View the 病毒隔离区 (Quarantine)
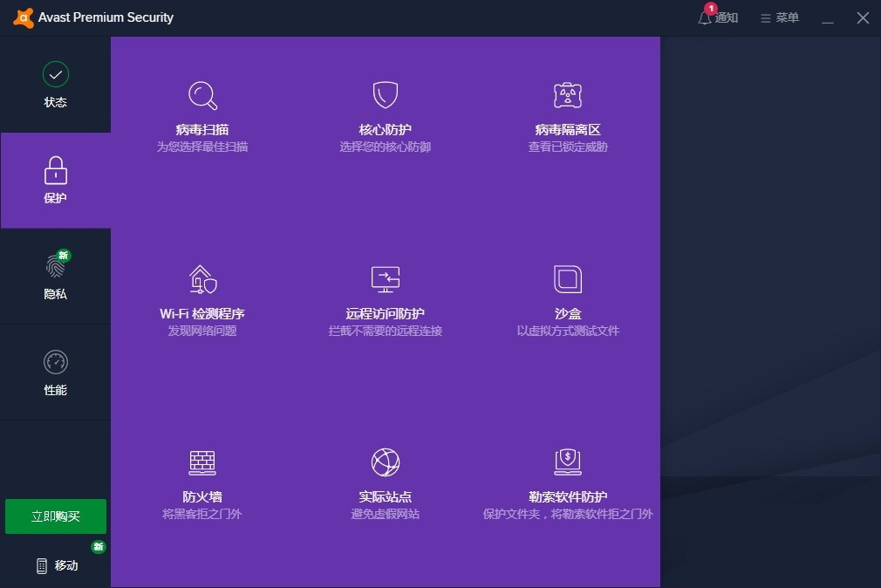The image size is (881, 588). [x=568, y=113]
